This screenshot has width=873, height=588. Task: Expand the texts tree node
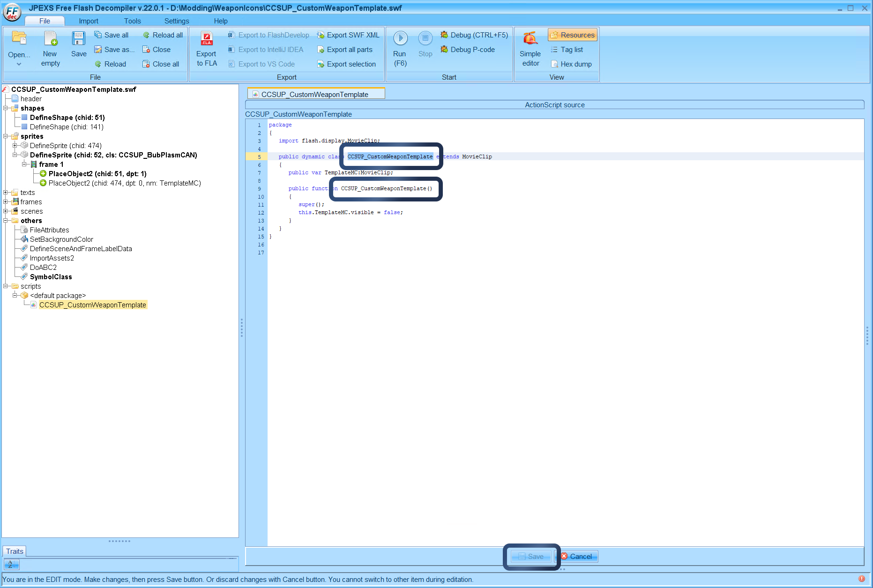tap(5, 193)
